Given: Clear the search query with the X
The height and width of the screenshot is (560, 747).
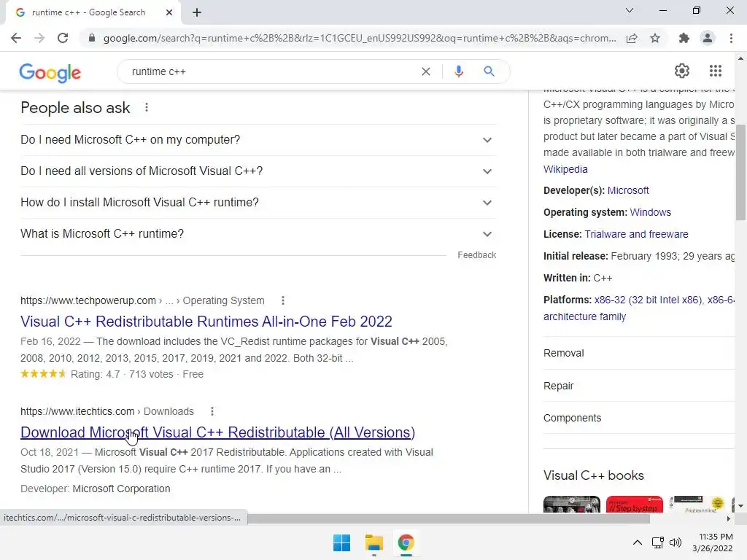Looking at the screenshot, I should [426, 71].
